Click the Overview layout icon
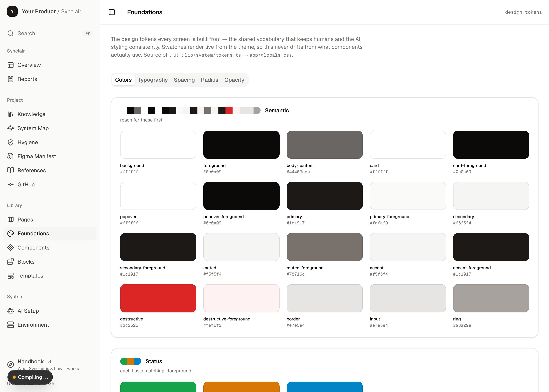 coord(11,65)
